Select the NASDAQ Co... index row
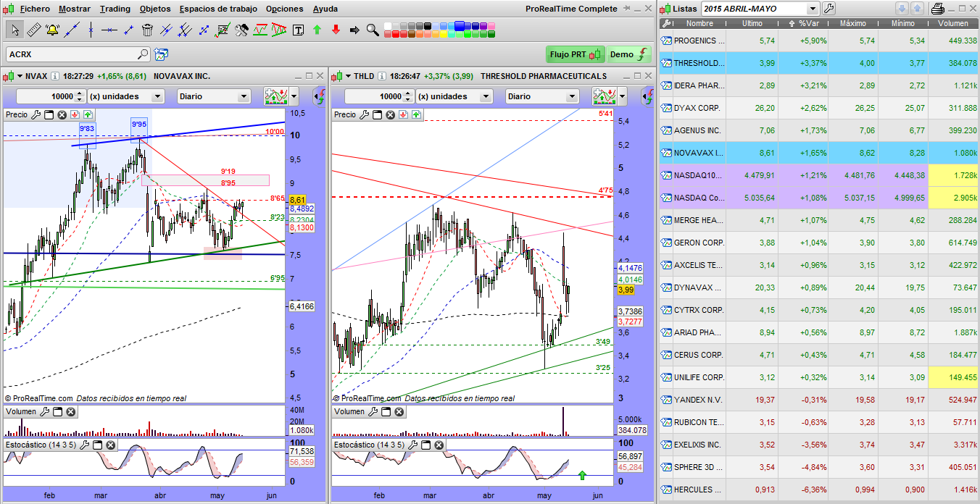This screenshot has height=504, width=980. 818,198
